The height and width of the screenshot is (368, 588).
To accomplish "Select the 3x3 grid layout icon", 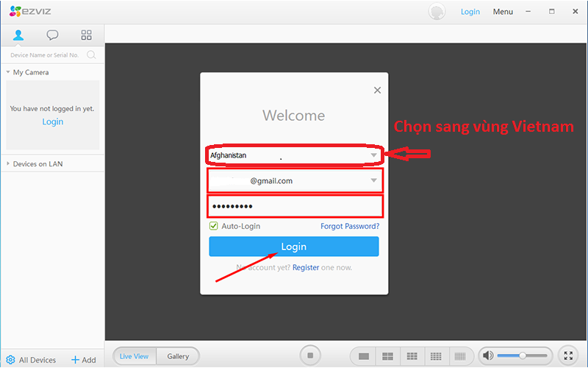I will 412,356.
